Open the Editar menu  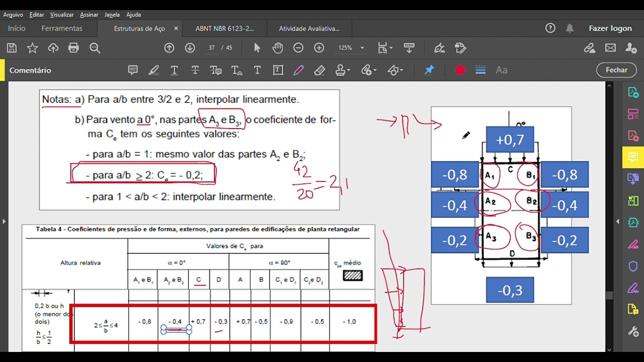coord(37,15)
